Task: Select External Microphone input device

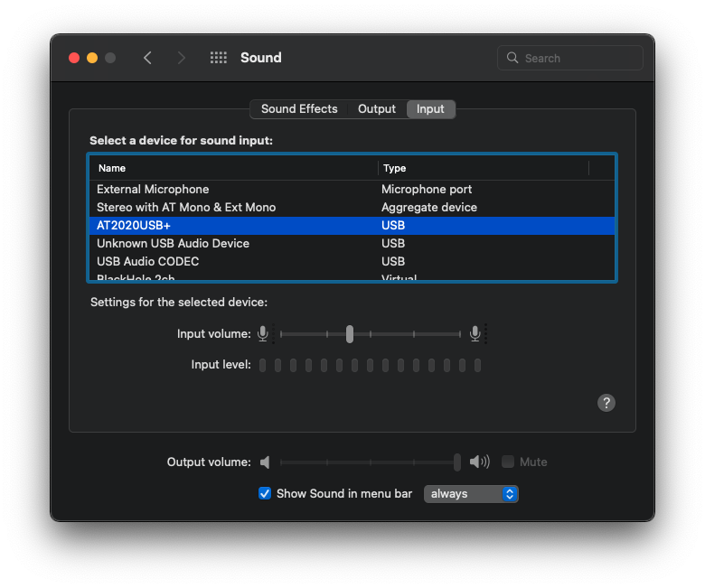Action: [153, 190]
